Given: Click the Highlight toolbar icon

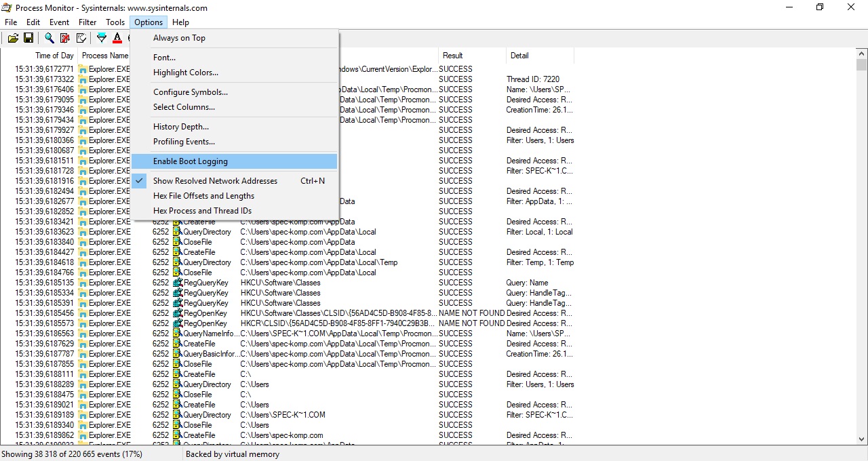Looking at the screenshot, I should [117, 39].
